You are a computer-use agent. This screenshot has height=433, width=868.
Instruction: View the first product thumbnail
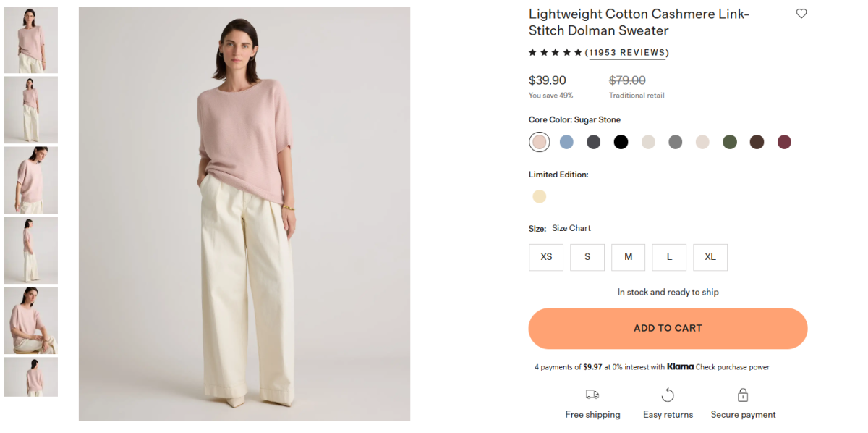tap(30, 40)
